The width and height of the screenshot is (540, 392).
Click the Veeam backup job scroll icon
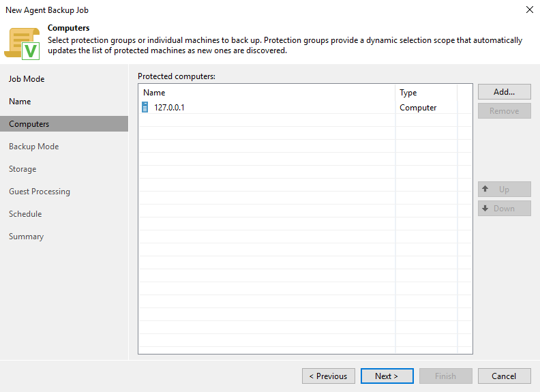pos(22,42)
